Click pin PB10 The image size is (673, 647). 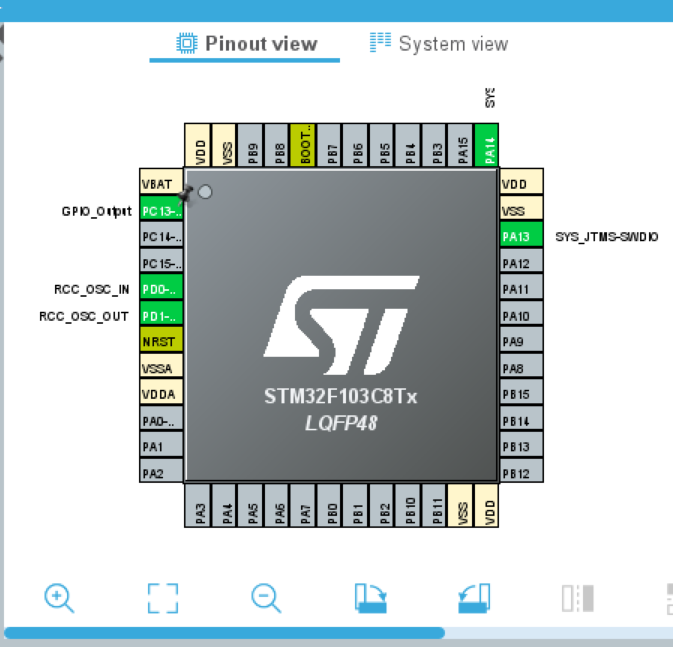[408, 505]
